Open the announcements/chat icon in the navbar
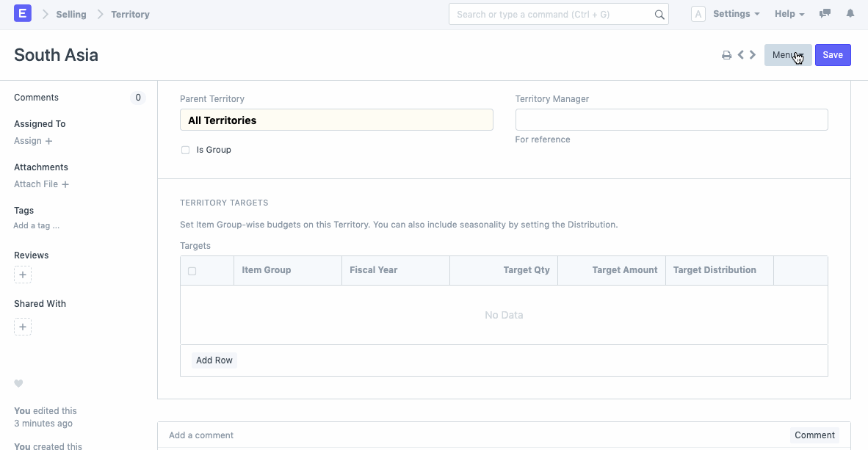Image resolution: width=868 pixels, height=450 pixels. pyautogui.click(x=825, y=13)
